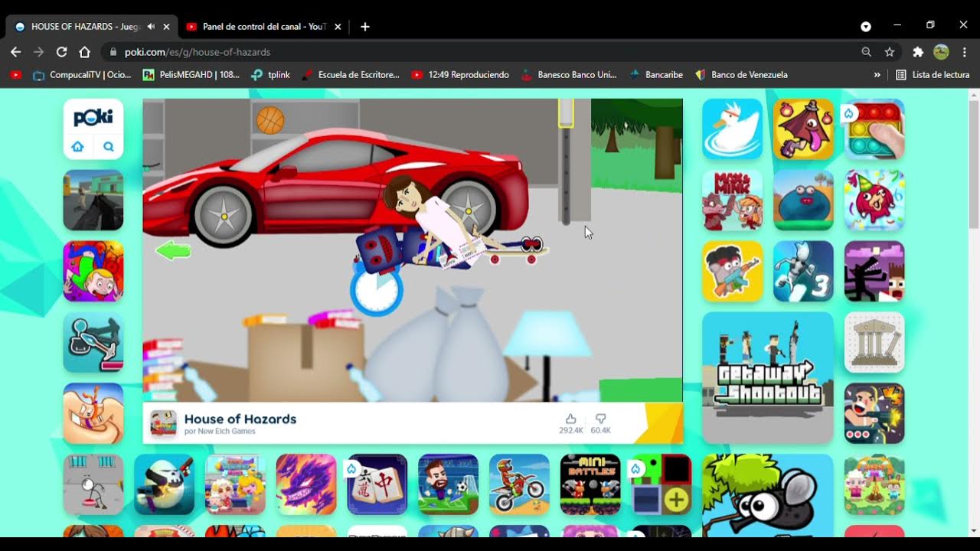980x551 pixels.
Task: Open the Max & Mink game thumbnail
Action: point(733,200)
